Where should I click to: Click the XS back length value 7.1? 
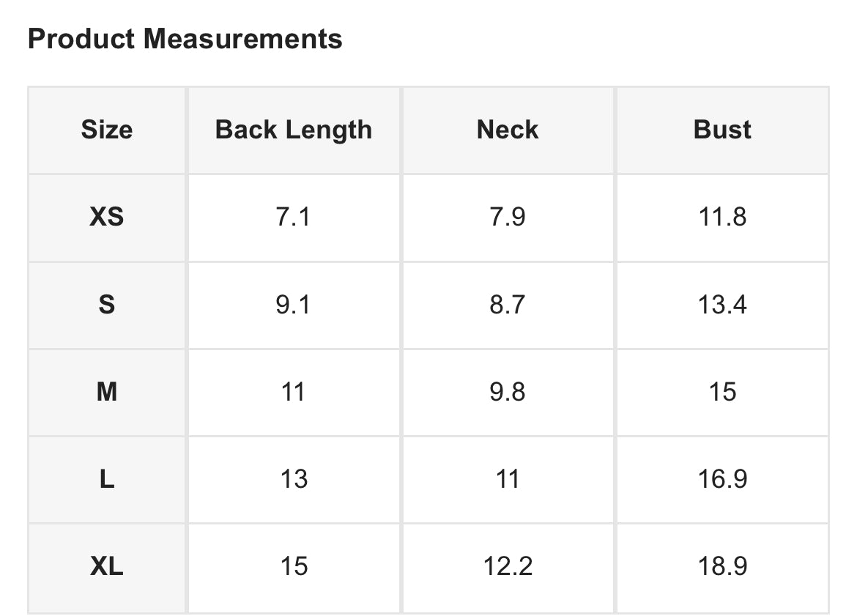[x=293, y=217]
